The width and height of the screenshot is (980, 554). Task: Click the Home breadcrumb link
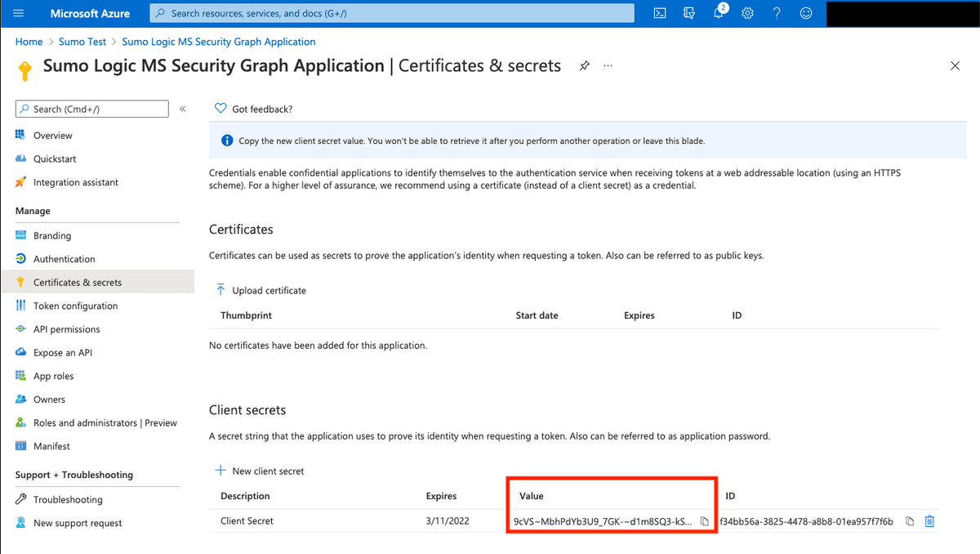point(29,42)
